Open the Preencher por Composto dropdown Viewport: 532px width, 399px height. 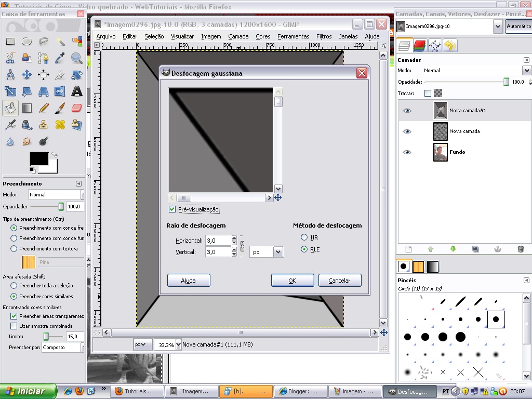pyautogui.click(x=63, y=347)
